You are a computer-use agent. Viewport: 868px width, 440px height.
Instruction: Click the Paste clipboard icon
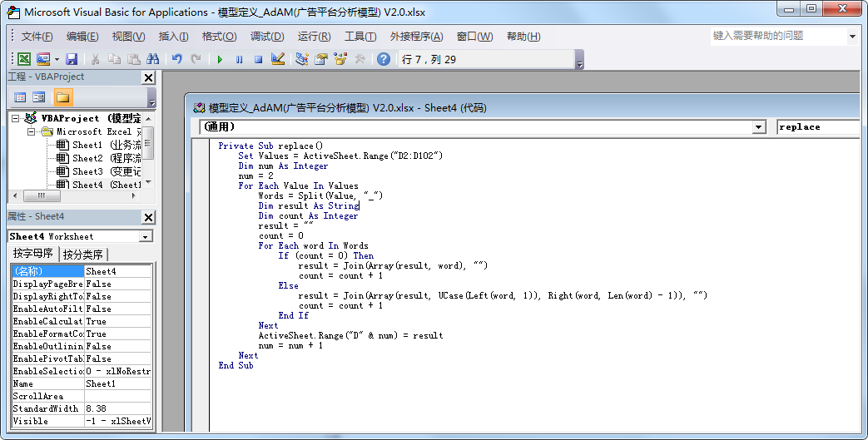[x=133, y=59]
